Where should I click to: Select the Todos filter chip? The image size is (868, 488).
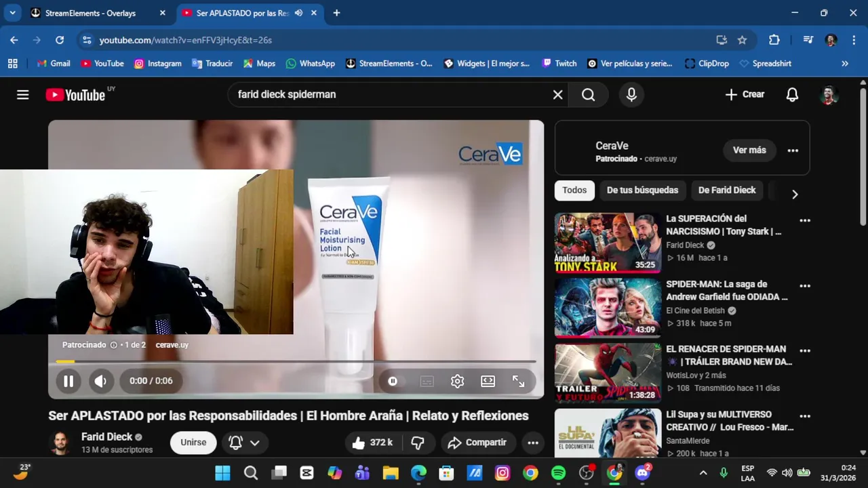574,190
